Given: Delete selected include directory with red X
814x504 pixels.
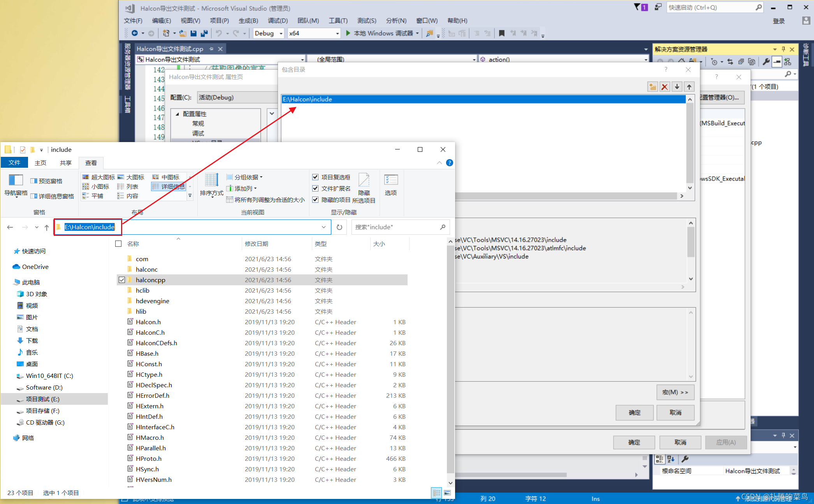Looking at the screenshot, I should tap(665, 87).
